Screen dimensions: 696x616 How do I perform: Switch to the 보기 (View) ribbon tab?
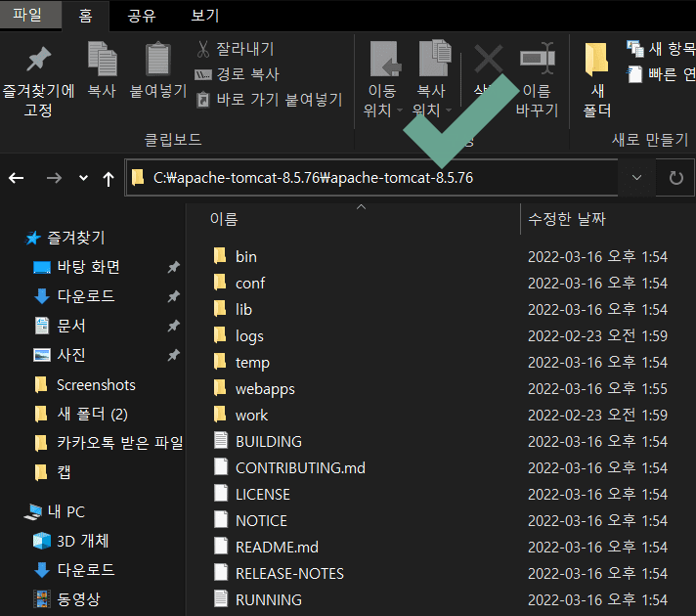pyautogui.click(x=205, y=16)
